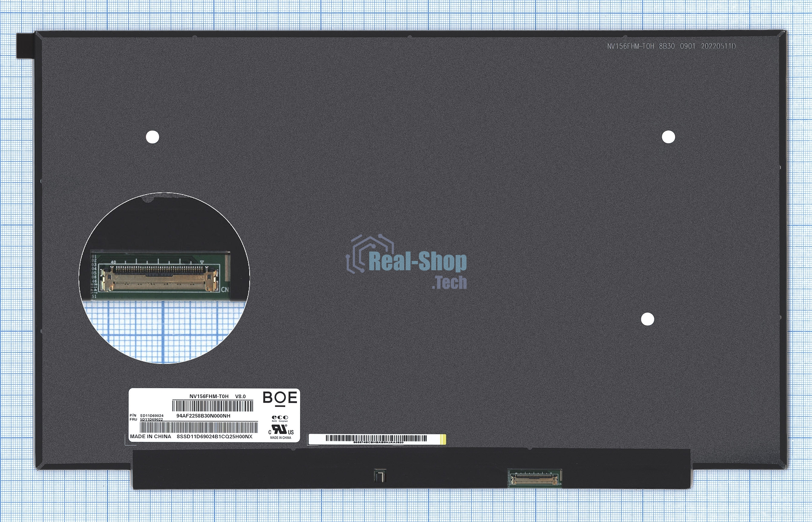Image resolution: width=812 pixels, height=522 pixels.
Task: Click the .Tech watermark text
Action: pyautogui.click(x=449, y=283)
